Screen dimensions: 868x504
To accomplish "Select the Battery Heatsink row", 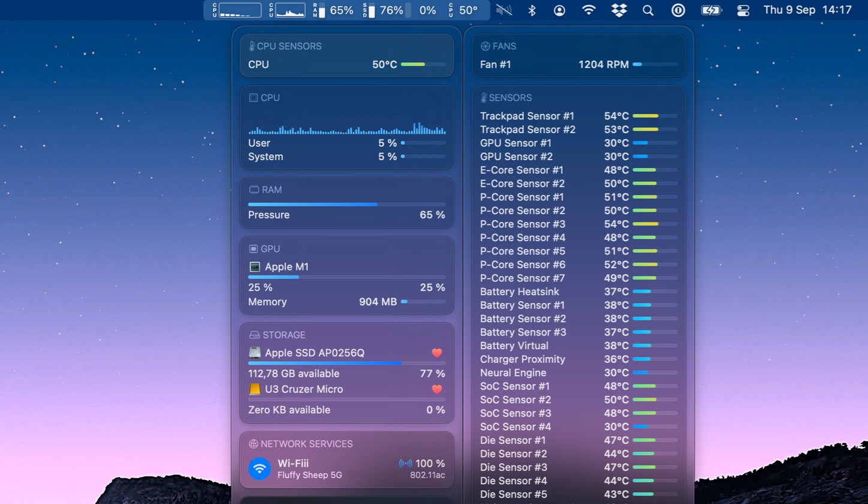I will pos(578,292).
